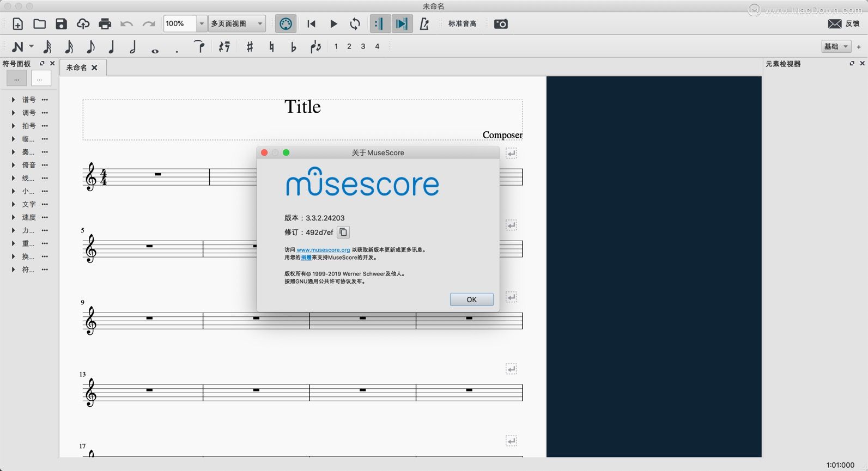Select the eighth note duration
The image size is (868, 471).
point(90,47)
